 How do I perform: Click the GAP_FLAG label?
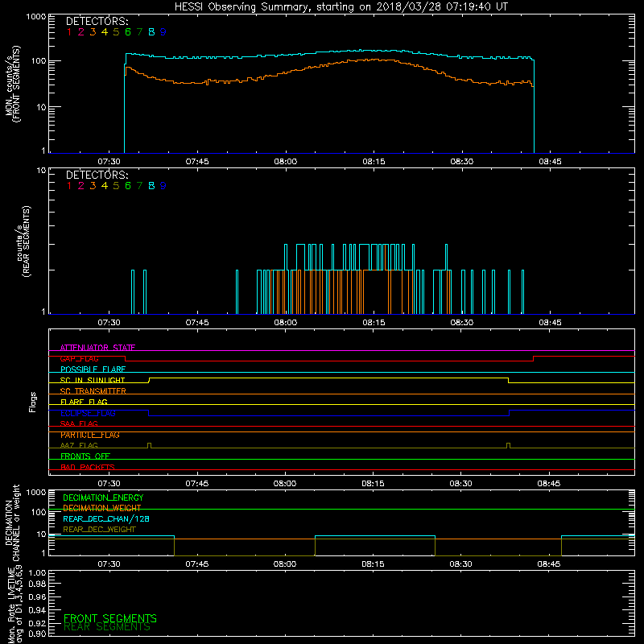[x=79, y=358]
